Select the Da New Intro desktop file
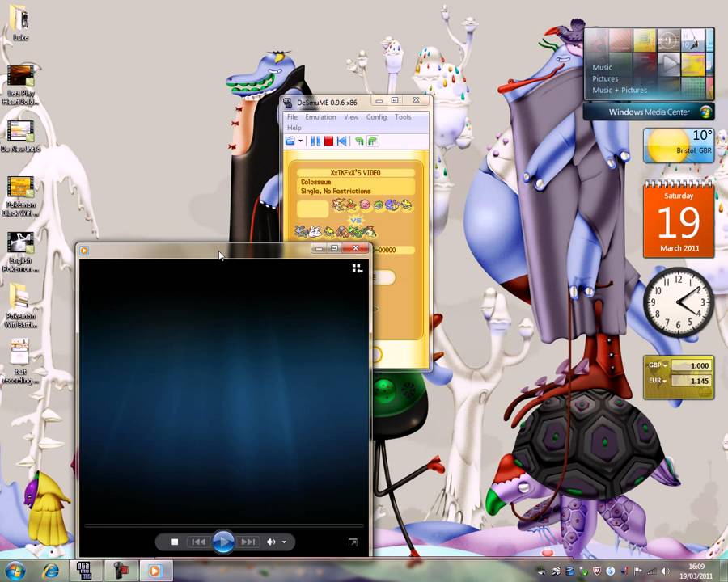728x582 pixels. pyautogui.click(x=20, y=137)
